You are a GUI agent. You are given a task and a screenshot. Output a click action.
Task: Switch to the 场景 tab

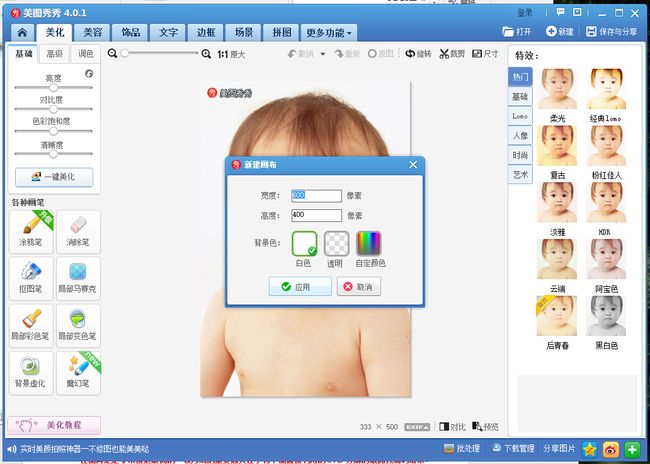244,33
